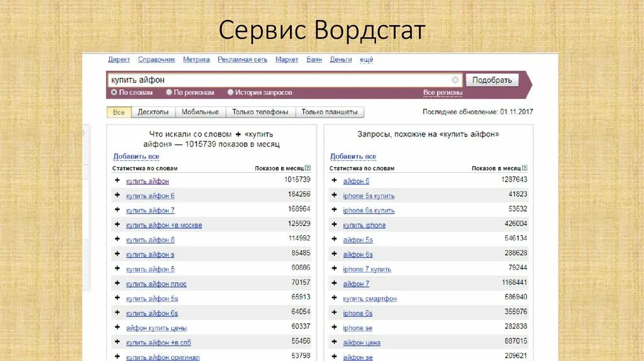Open 'Маркет' in the top navigation

tap(287, 60)
